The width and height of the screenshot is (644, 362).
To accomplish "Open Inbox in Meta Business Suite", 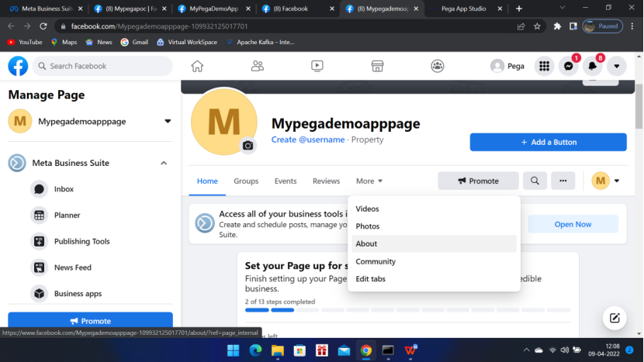I will (64, 189).
